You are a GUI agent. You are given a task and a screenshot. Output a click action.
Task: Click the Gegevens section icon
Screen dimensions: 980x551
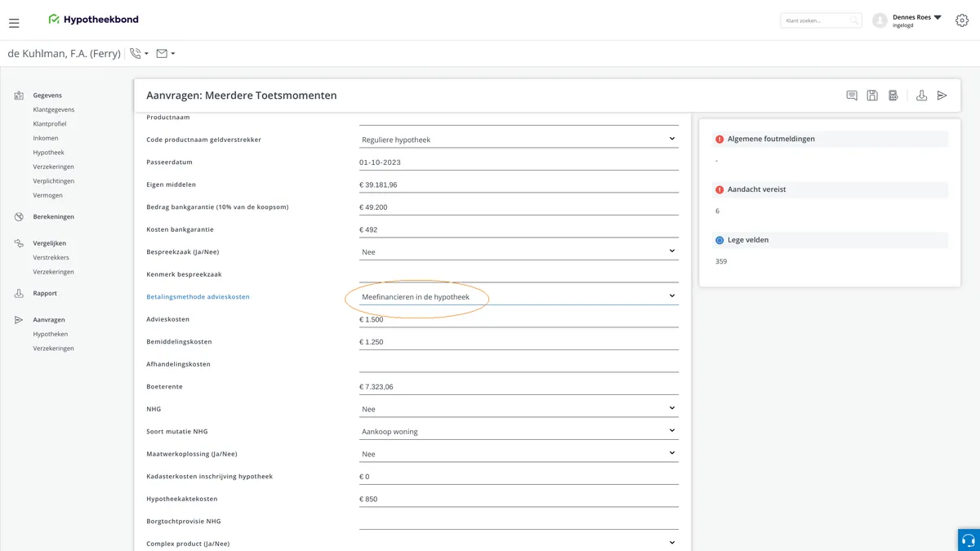(x=19, y=96)
